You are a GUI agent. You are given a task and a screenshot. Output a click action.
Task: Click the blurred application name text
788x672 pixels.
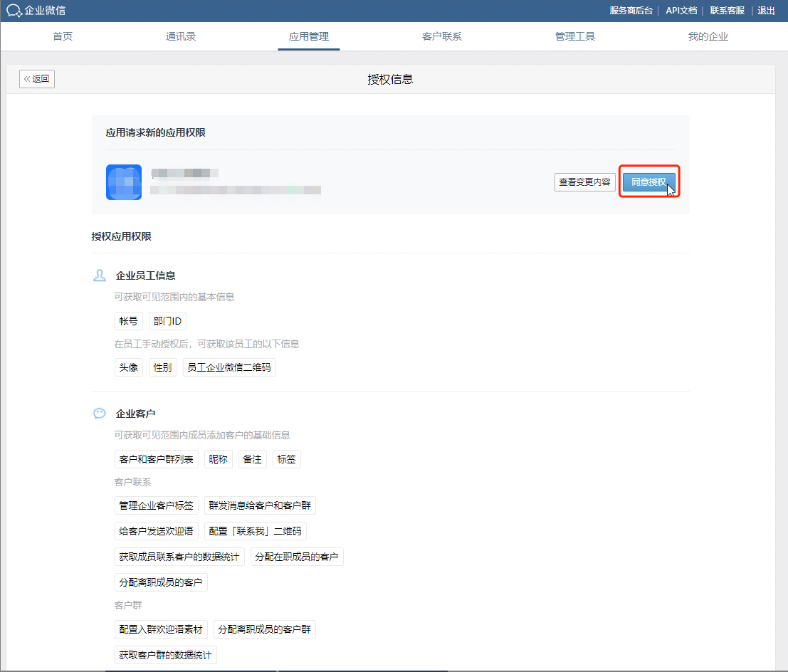(x=184, y=174)
